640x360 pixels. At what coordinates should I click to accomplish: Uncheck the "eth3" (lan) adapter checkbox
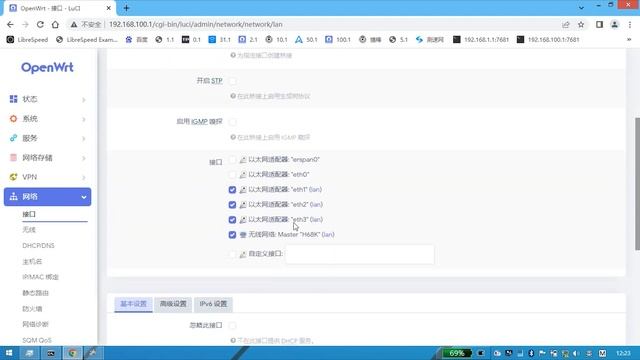232,220
